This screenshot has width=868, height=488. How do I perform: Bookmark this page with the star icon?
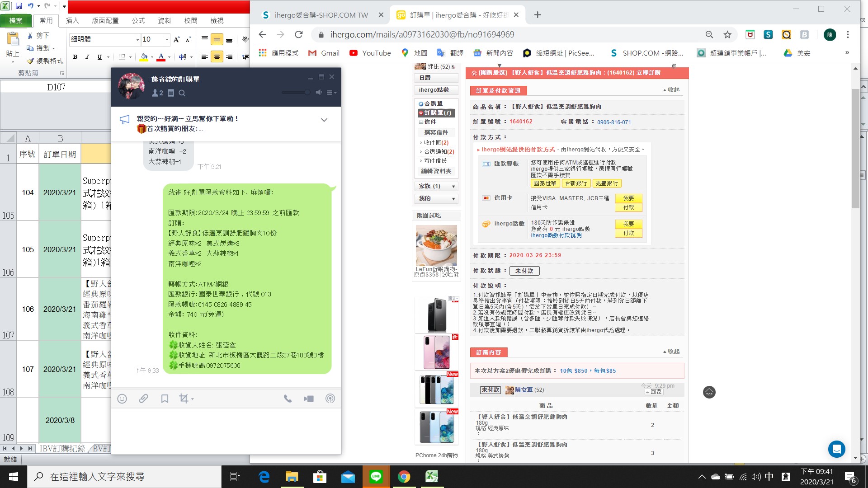pos(727,35)
